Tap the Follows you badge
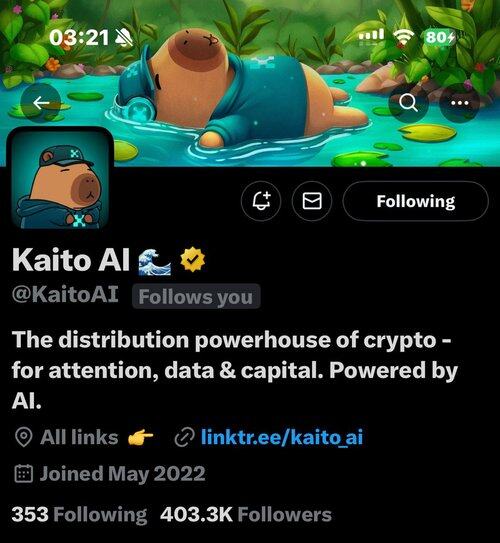Viewport: 500px width, 543px height. tap(196, 296)
